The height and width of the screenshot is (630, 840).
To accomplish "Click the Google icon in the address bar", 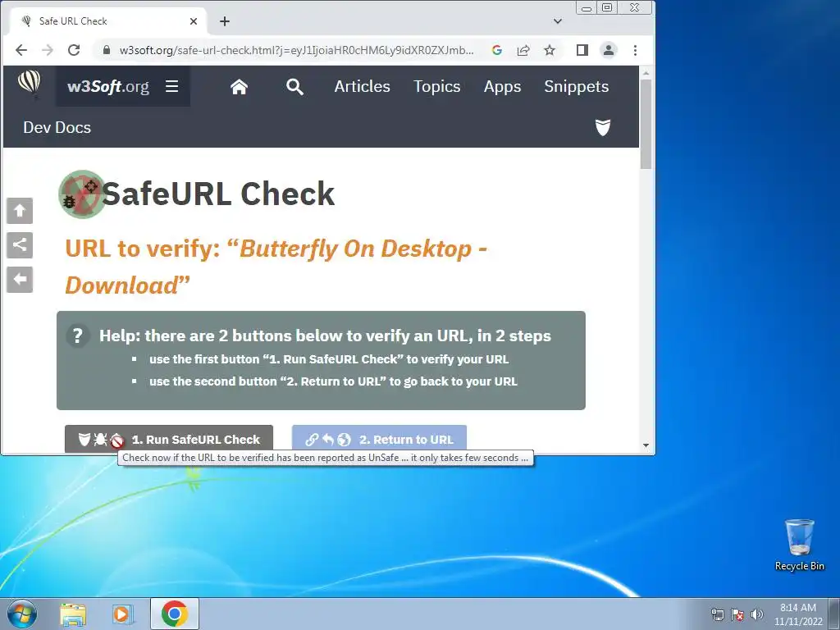I will [496, 50].
